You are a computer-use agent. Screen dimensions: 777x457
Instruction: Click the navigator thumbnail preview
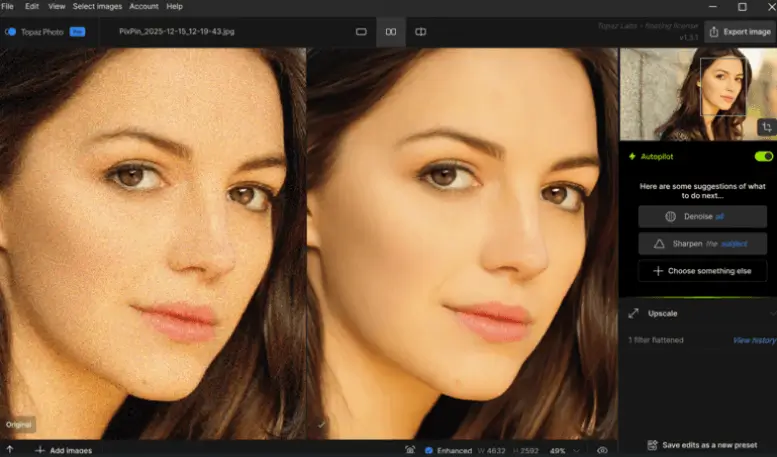click(698, 94)
